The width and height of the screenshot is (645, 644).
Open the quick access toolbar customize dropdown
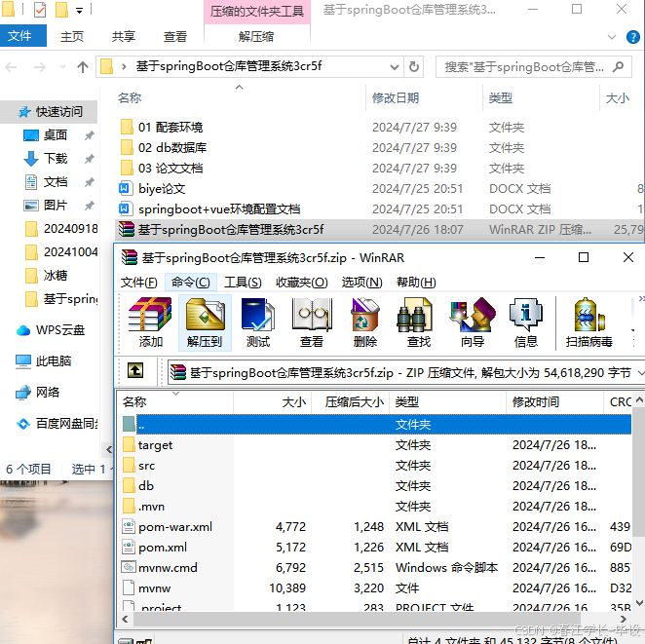click(x=79, y=11)
